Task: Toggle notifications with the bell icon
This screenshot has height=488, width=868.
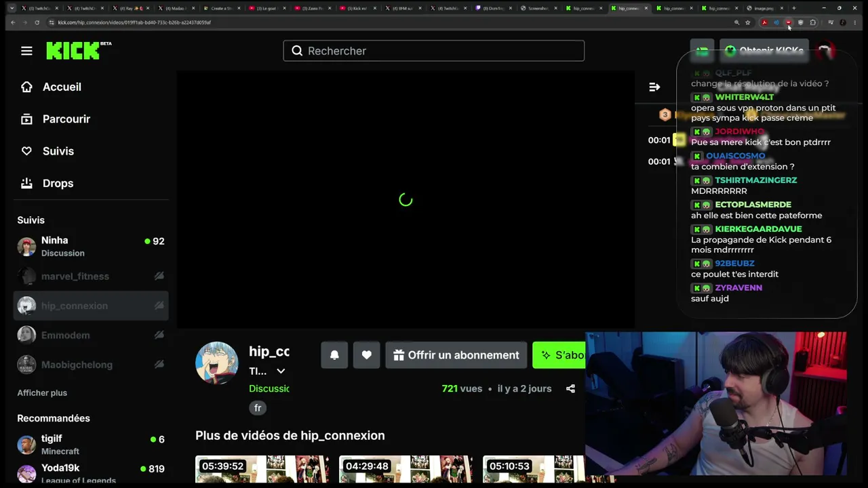Action: tap(334, 355)
